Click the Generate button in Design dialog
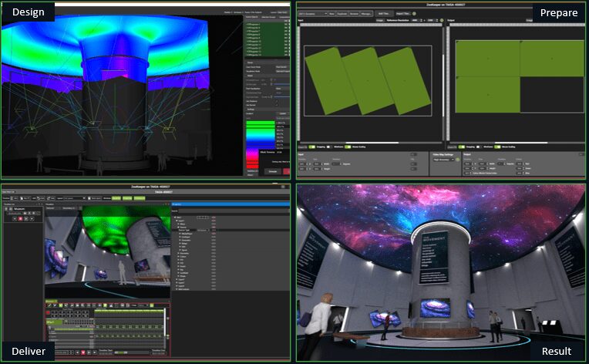The height and width of the screenshot is (364, 589). 273,171
